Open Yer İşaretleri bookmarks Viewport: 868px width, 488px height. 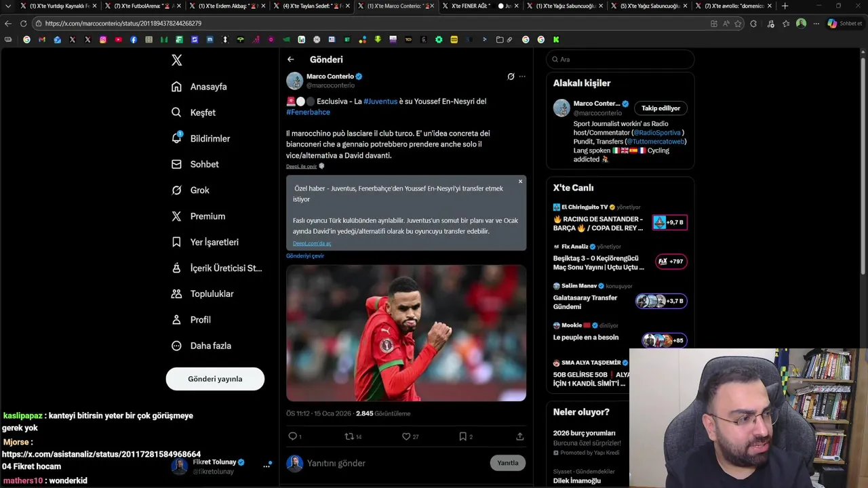(205, 242)
